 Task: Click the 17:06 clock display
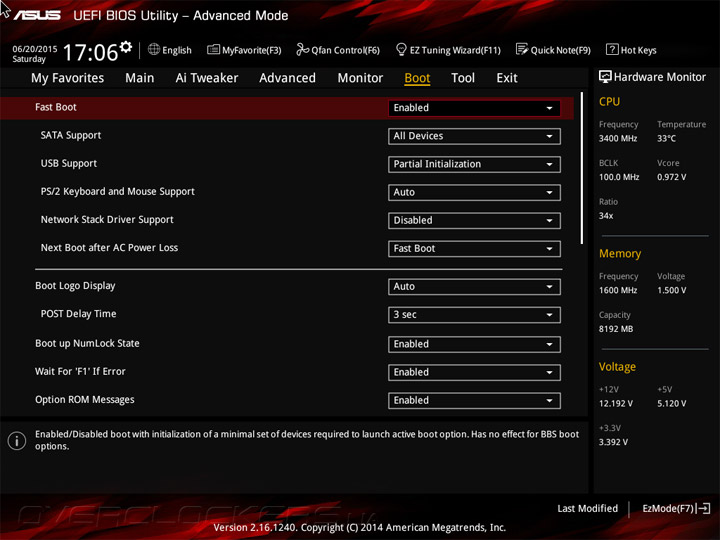coord(90,52)
